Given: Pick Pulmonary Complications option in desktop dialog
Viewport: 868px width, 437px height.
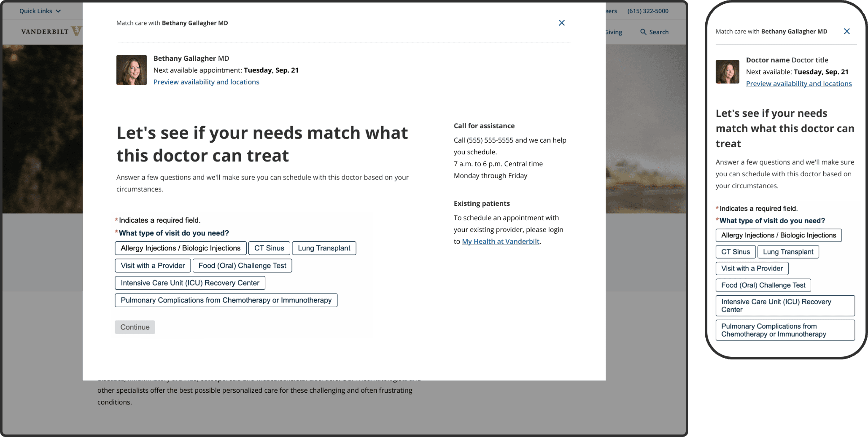Looking at the screenshot, I should [226, 300].
